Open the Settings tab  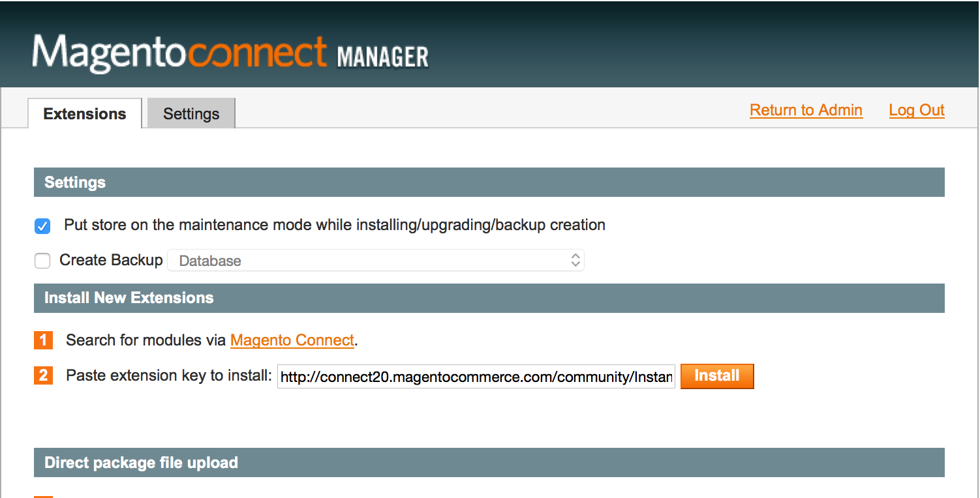coord(191,113)
